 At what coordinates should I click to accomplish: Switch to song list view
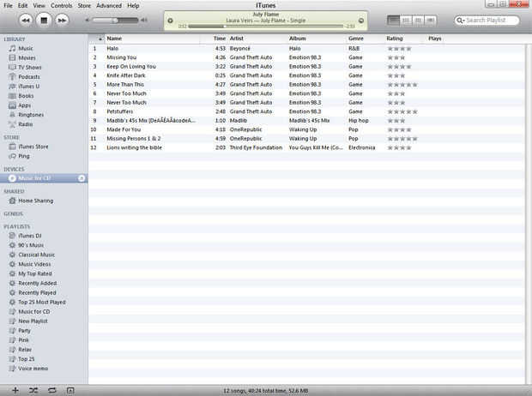click(393, 21)
